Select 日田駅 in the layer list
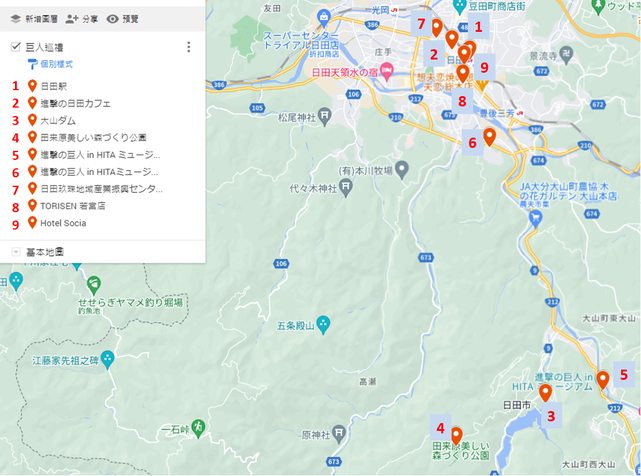The image size is (641, 476). [x=58, y=86]
